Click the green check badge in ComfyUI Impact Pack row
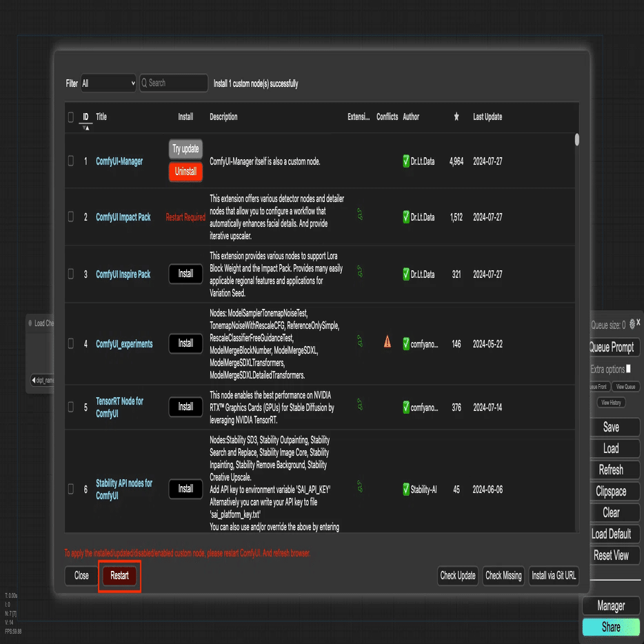The width and height of the screenshot is (644, 644). pyautogui.click(x=406, y=217)
